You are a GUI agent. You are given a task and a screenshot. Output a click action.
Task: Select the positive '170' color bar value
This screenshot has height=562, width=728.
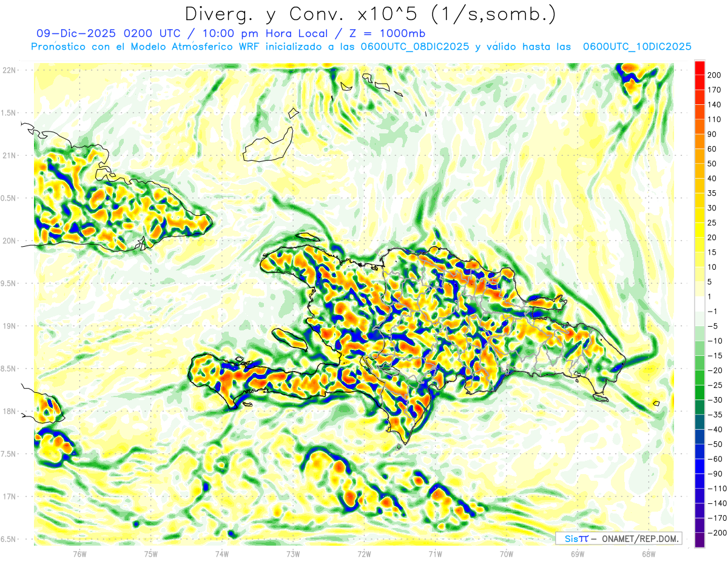[x=715, y=90]
